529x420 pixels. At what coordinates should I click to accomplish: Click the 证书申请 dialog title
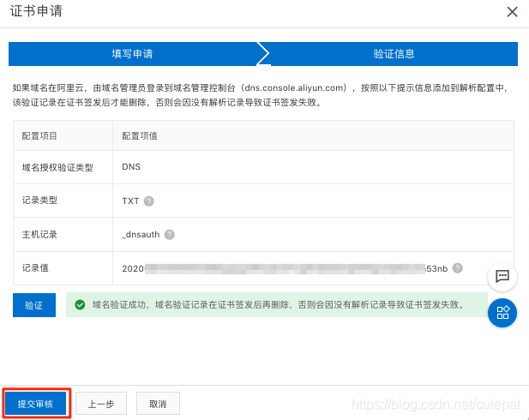pyautogui.click(x=36, y=11)
